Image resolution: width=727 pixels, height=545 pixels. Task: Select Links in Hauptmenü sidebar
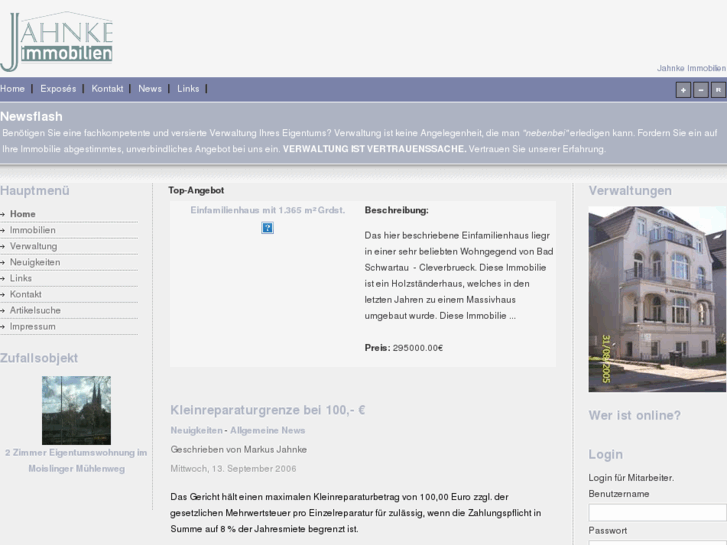21,278
